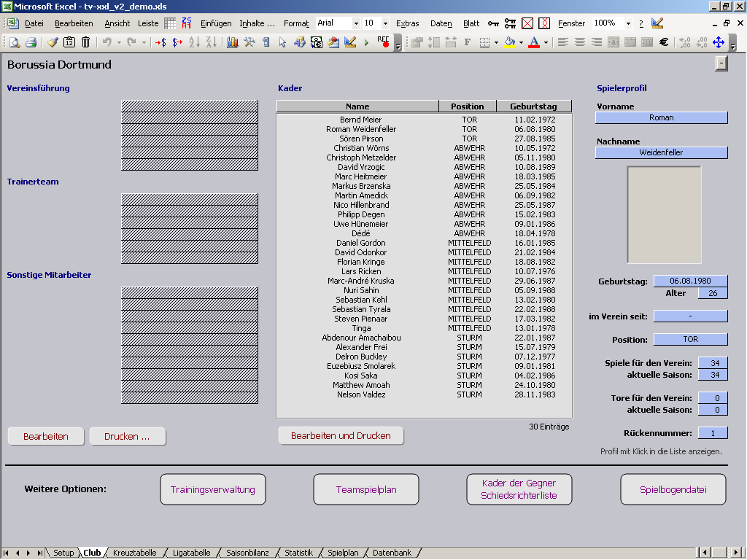
Task: Click the euro currency format icon
Action: [x=664, y=42]
